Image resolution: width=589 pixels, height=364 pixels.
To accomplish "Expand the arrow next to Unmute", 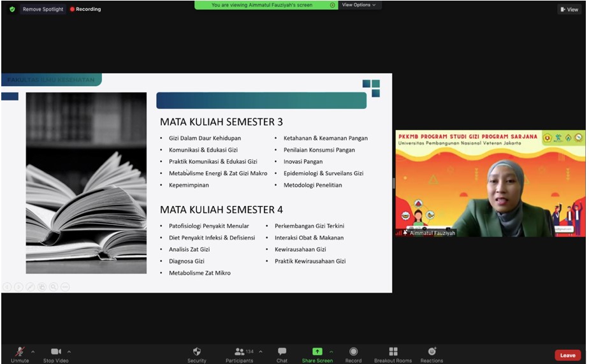I will click(33, 351).
